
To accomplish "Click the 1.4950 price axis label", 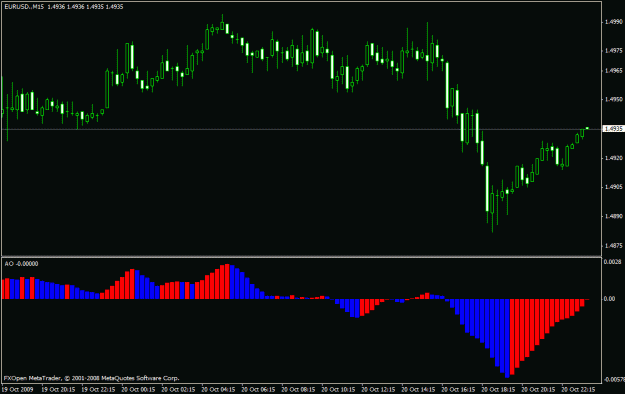I will [x=614, y=99].
